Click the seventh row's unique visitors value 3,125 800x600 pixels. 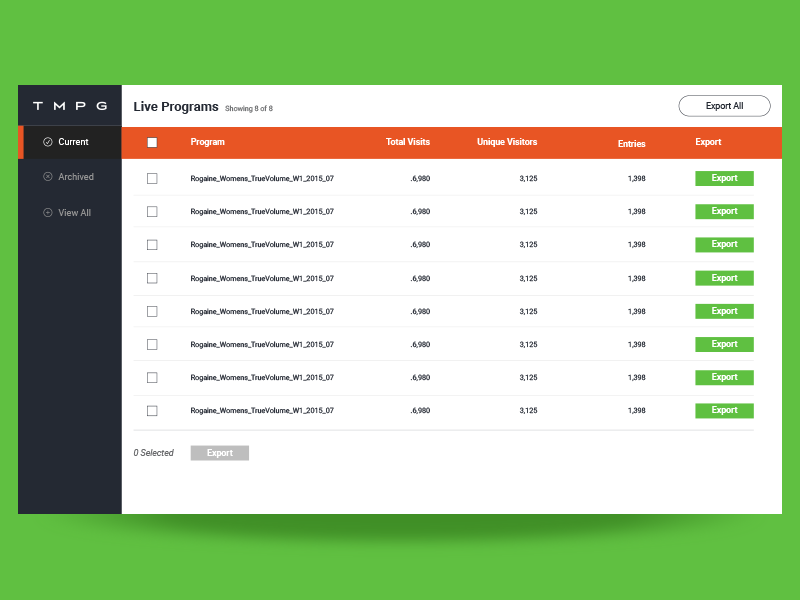(x=529, y=378)
